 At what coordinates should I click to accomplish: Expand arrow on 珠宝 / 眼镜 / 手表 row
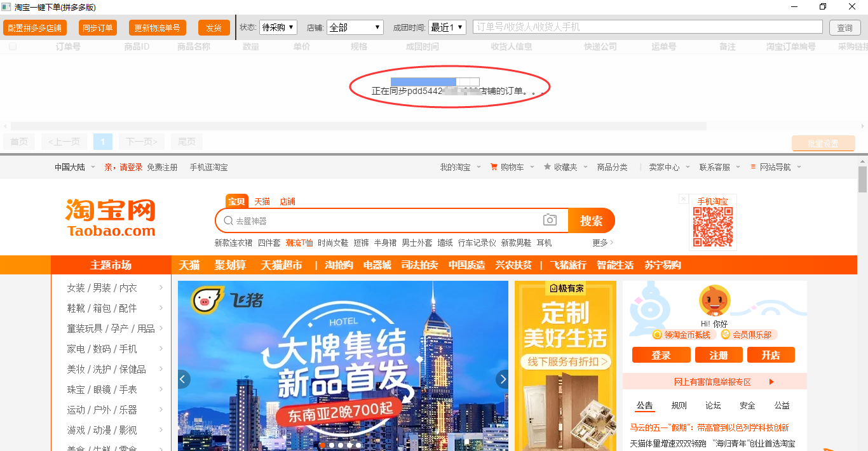[161, 389]
